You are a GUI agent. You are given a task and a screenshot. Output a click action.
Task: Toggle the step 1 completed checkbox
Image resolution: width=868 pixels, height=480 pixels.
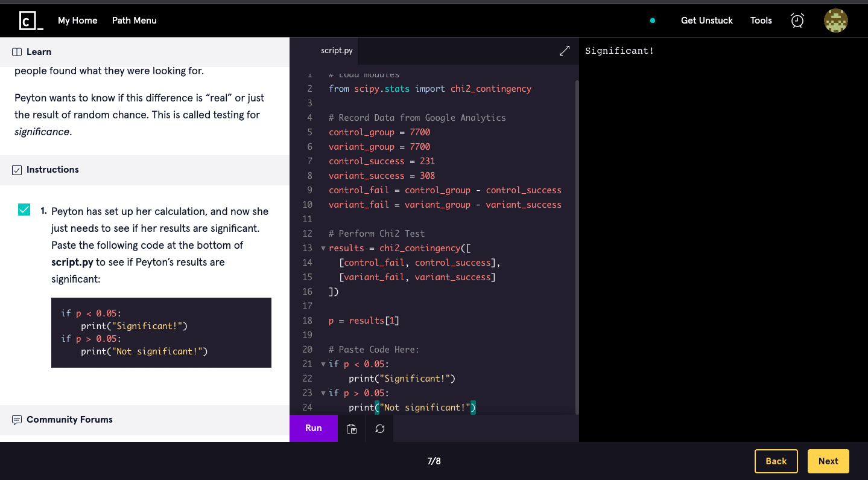coord(24,210)
